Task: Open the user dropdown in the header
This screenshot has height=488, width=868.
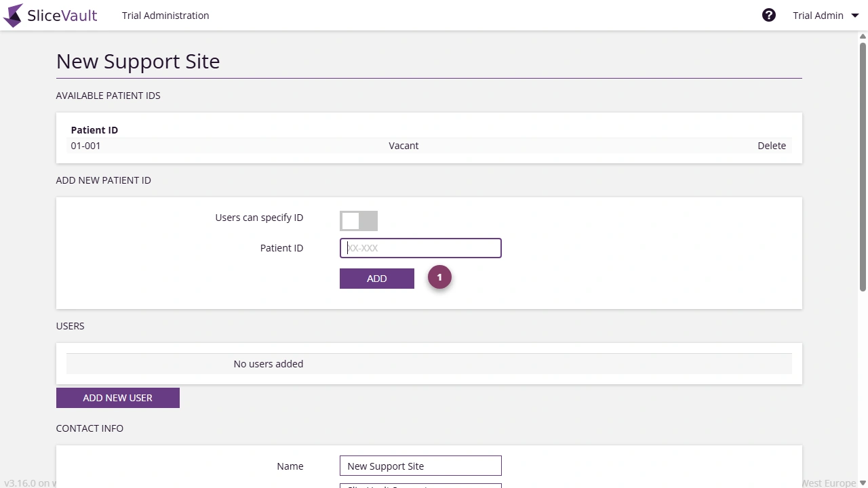Action: (818, 15)
